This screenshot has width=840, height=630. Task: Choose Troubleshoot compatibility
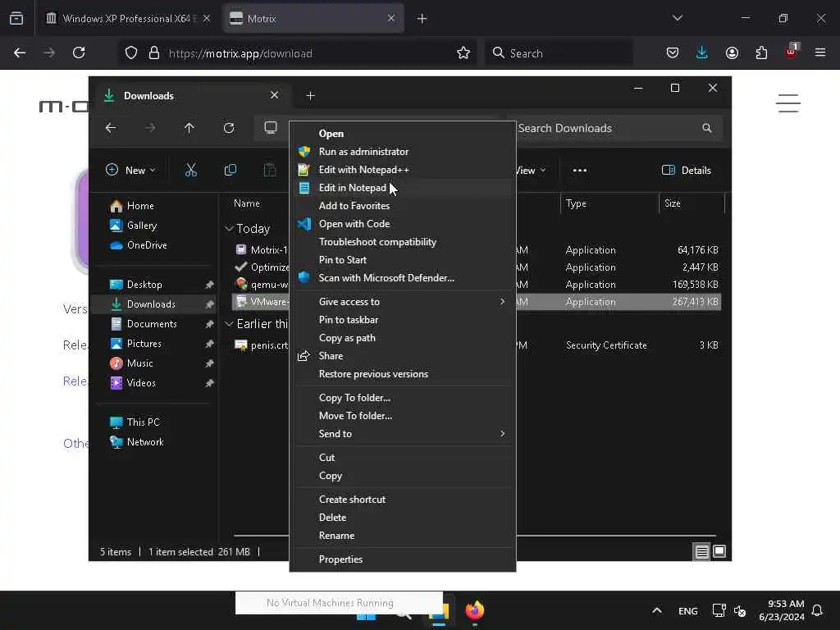402,242
